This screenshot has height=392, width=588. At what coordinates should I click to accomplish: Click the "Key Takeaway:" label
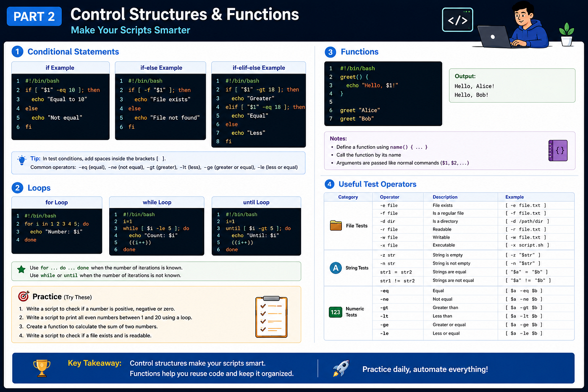[x=94, y=363]
